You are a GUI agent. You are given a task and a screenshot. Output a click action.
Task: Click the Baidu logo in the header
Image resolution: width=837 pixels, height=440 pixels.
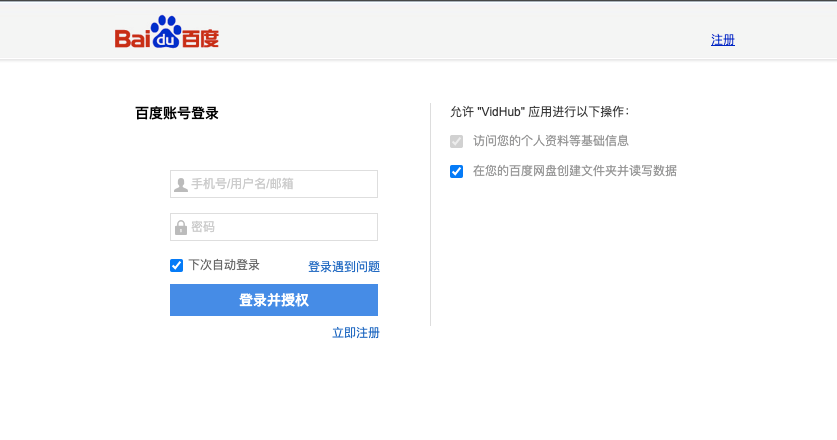166,34
